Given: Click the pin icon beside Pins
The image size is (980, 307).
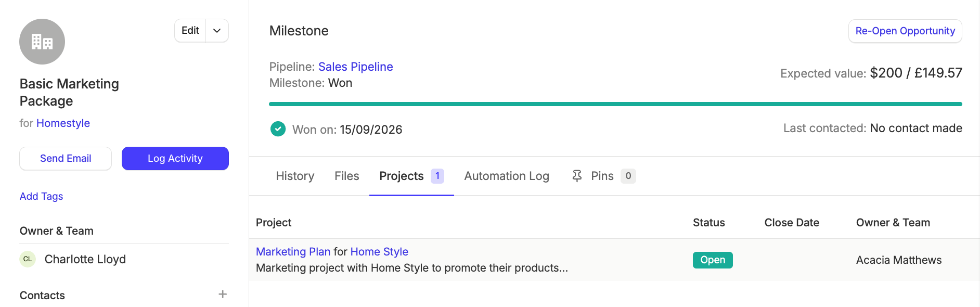Looking at the screenshot, I should click(577, 176).
